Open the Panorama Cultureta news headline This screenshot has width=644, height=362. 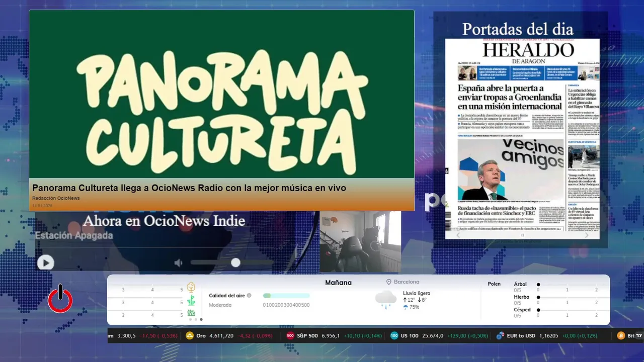[189, 188]
